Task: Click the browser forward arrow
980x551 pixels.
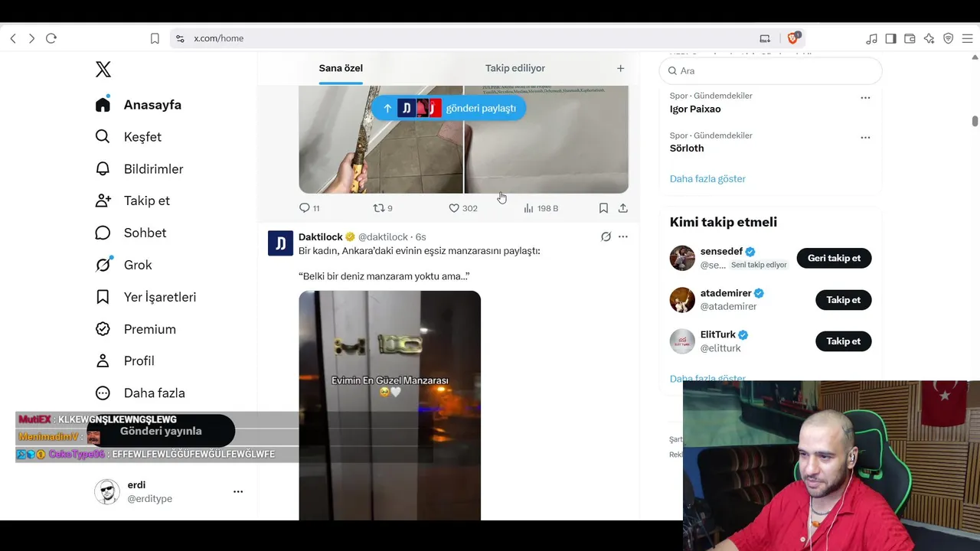Action: click(31, 38)
